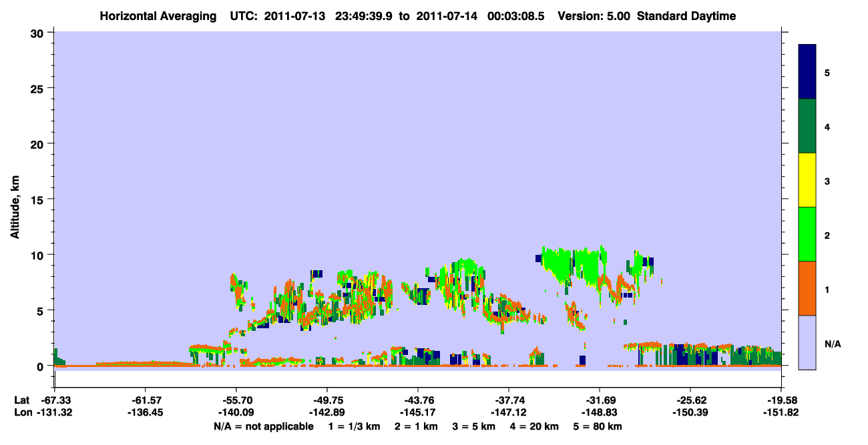Screen dimensions: 868x445
Task: Click the longitude value -142.89
Action: click(x=327, y=412)
